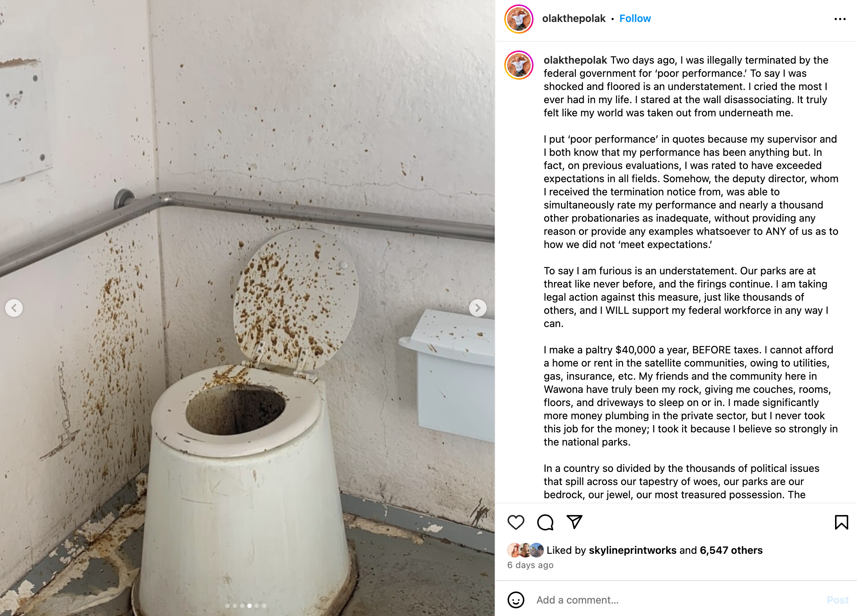View the header profile picture story
The image size is (857, 616).
pyautogui.click(x=519, y=19)
